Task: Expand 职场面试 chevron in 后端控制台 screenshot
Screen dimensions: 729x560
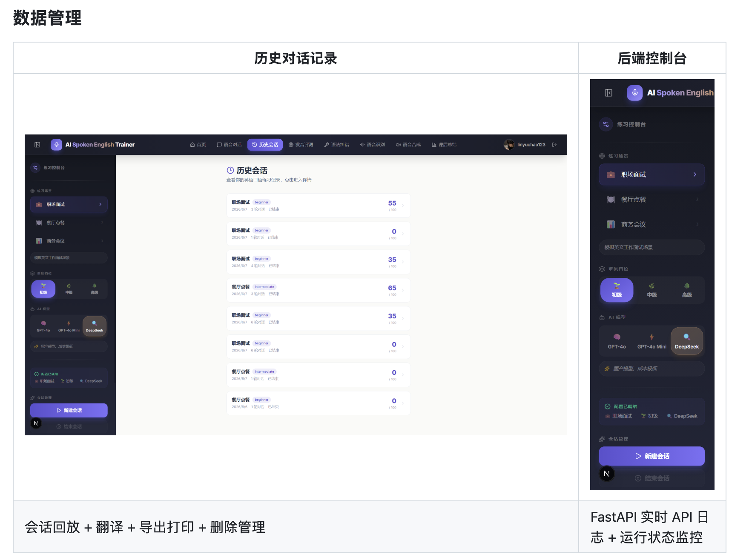Action: coord(695,174)
